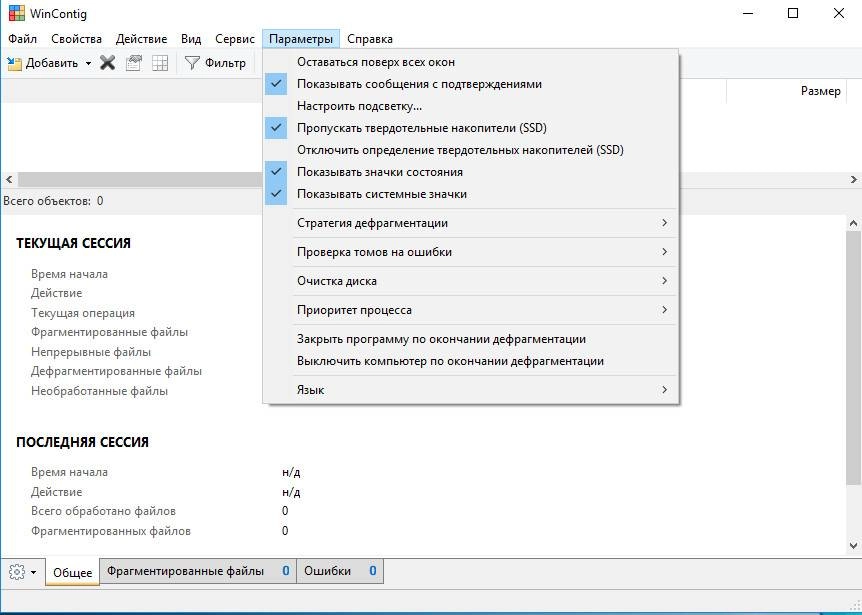The width and height of the screenshot is (862, 615).
Task: Open the Вид menu
Action: click(191, 39)
